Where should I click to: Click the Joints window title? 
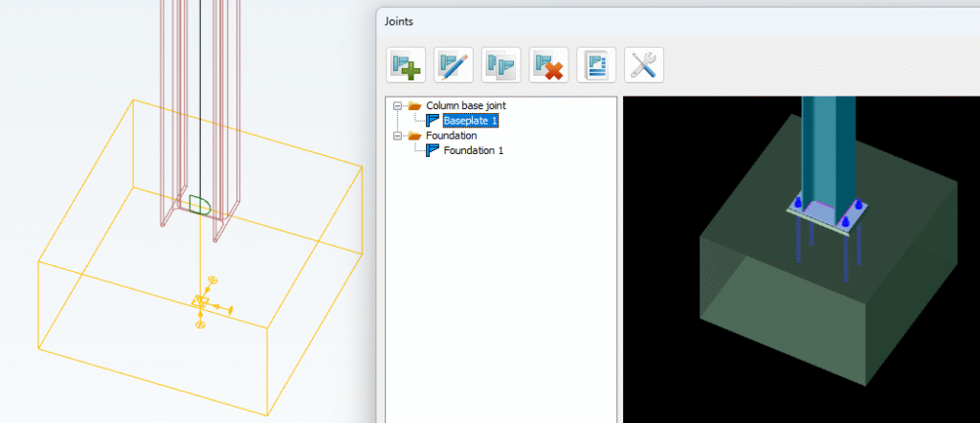(400, 20)
